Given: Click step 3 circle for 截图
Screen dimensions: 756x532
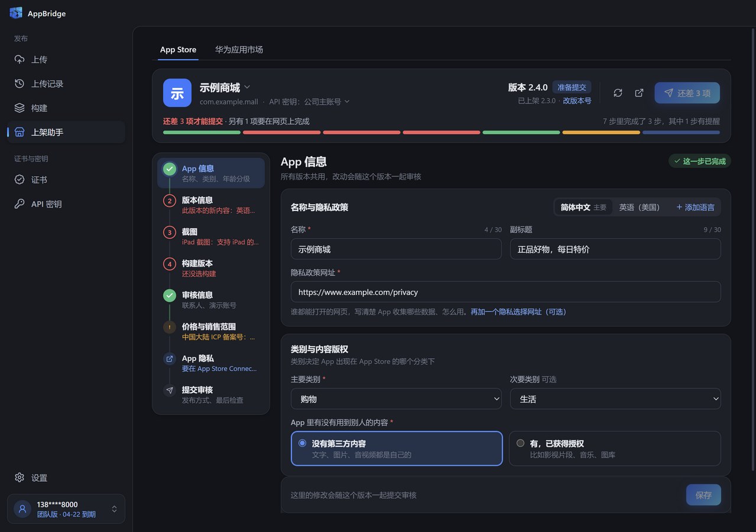Looking at the screenshot, I should pyautogui.click(x=170, y=232).
